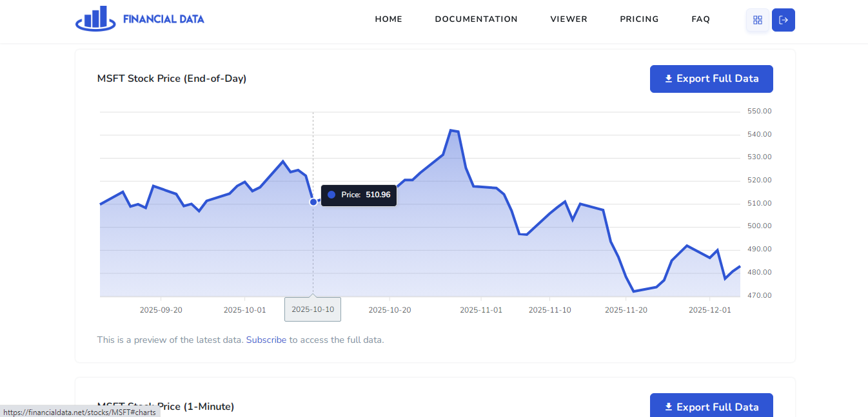The height and width of the screenshot is (417, 868).
Task: Open the dashboard grid icon button
Action: (x=758, y=20)
